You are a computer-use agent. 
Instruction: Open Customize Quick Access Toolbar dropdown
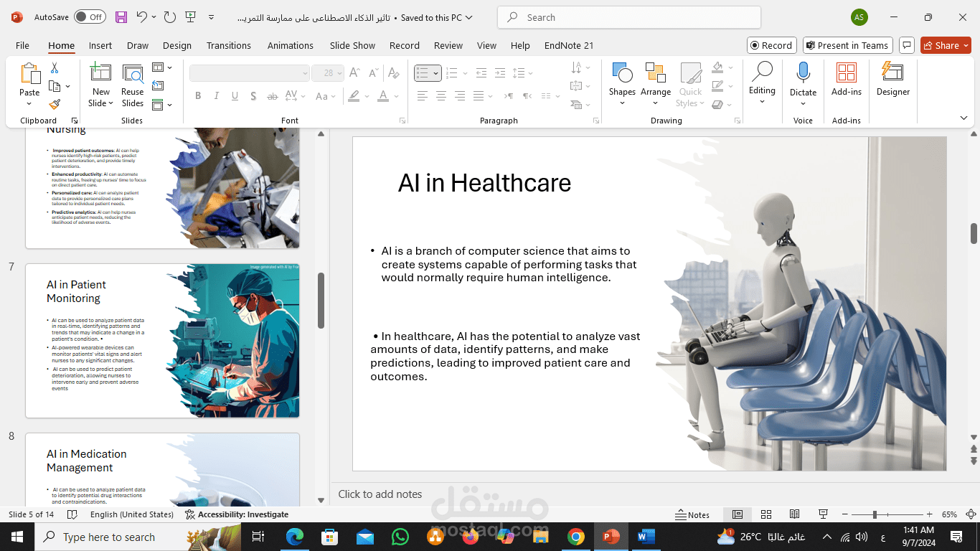tap(211, 17)
